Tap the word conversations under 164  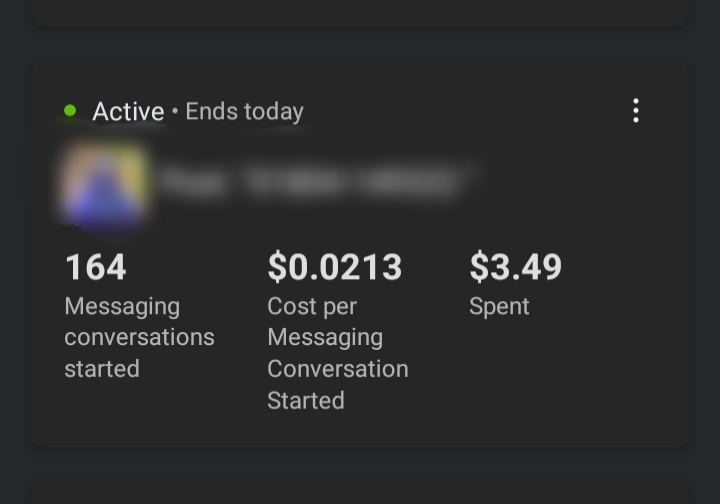(139, 337)
